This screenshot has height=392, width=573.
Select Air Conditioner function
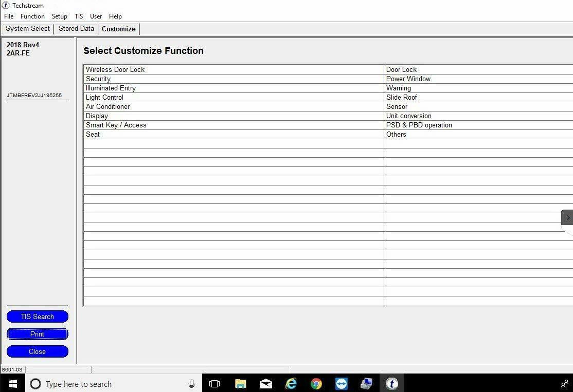pos(234,106)
